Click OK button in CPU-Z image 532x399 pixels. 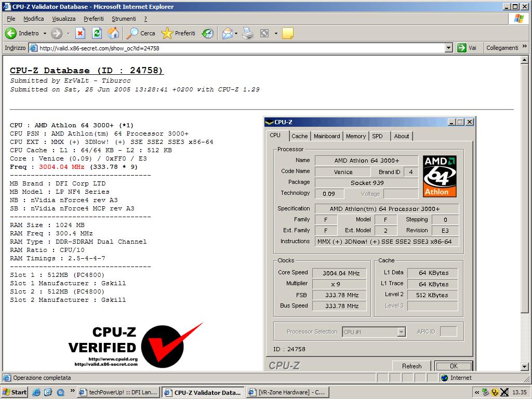(454, 366)
